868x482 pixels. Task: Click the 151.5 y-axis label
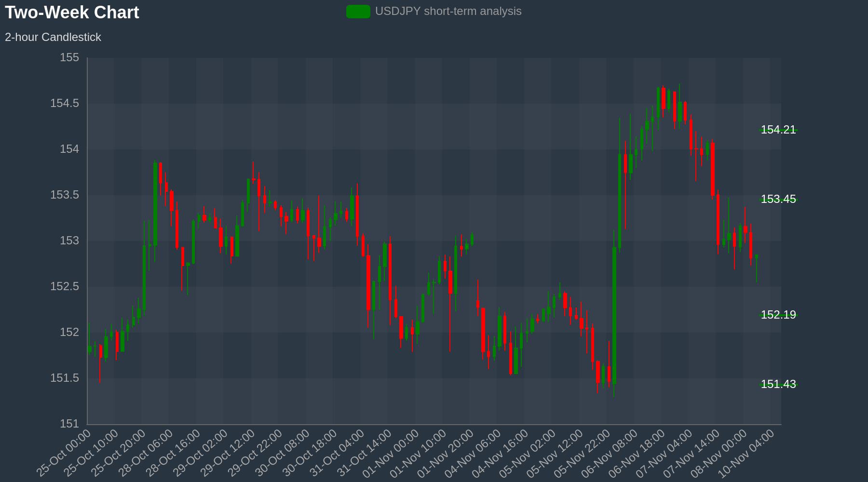pos(65,378)
